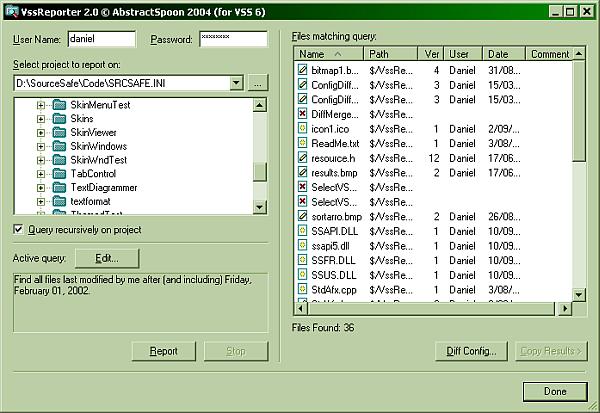Expand the SkinMenuTest tree node

click(x=41, y=105)
